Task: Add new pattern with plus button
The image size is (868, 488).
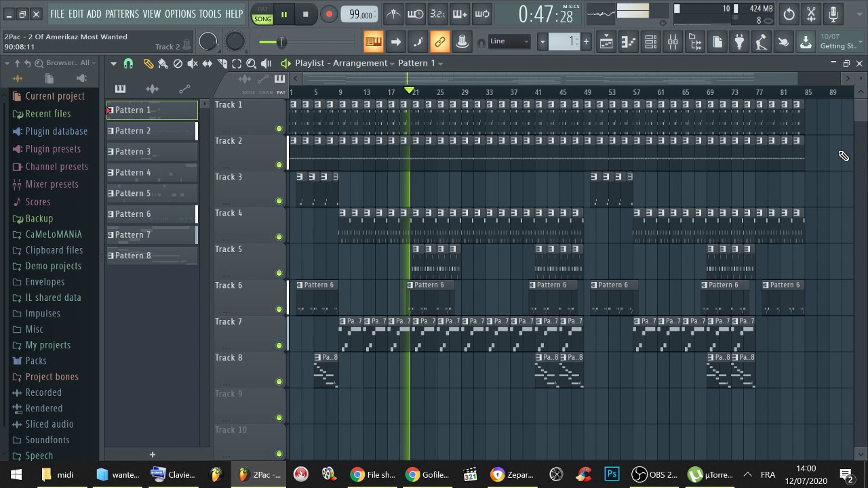Action: 153,455
